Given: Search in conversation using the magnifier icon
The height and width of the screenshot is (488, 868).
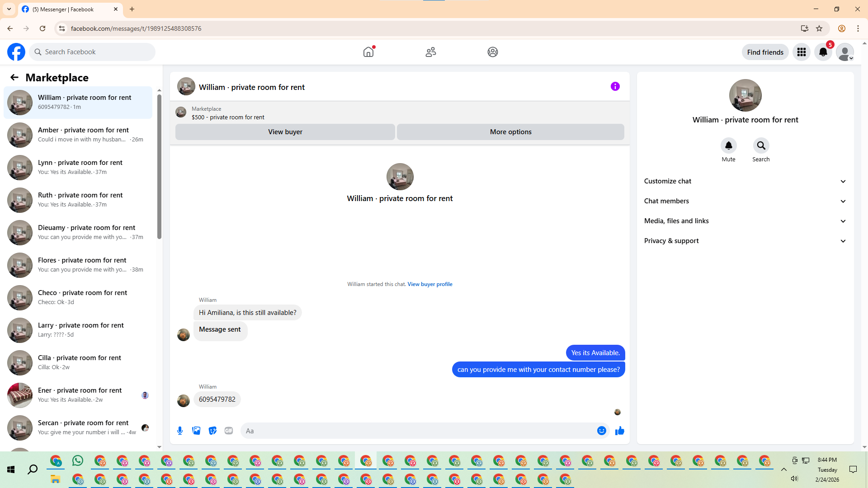Looking at the screenshot, I should 761,145.
